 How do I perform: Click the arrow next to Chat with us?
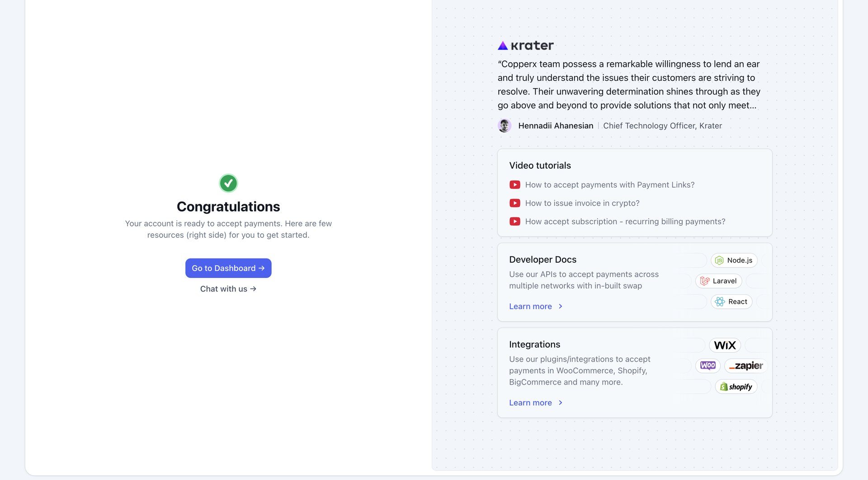pos(253,288)
